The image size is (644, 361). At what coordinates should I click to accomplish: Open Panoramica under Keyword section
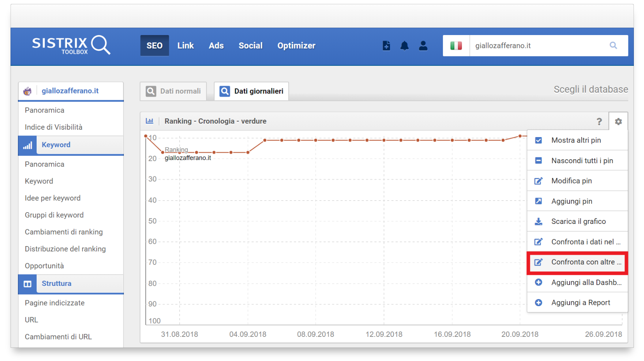(x=44, y=164)
